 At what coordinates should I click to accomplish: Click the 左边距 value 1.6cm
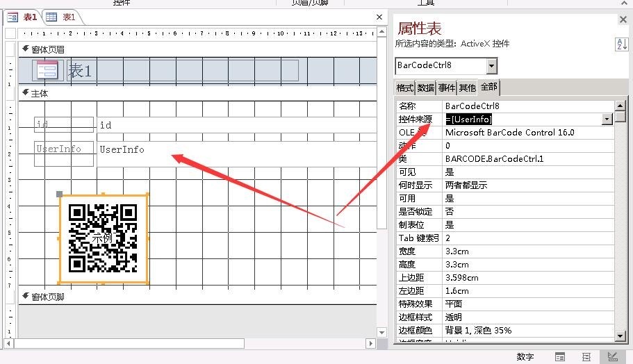[529, 291]
